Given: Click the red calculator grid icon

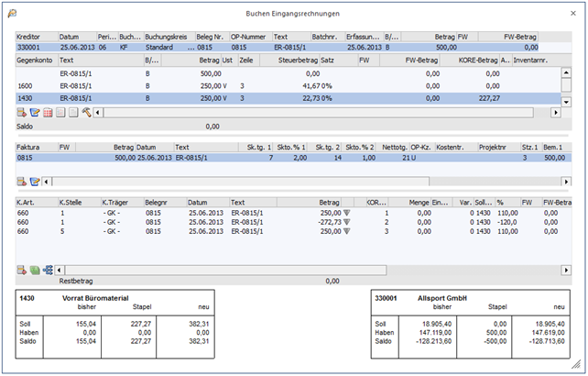Looking at the screenshot, I should (47, 112).
